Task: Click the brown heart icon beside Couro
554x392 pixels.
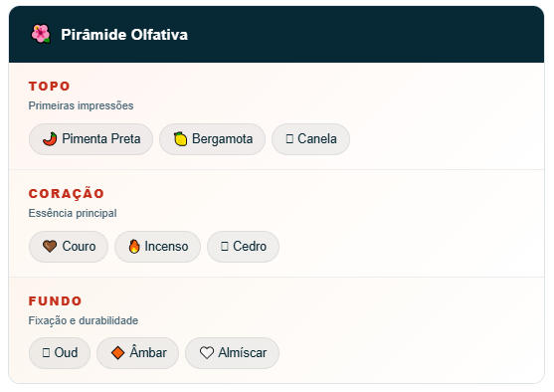Action: 50,246
